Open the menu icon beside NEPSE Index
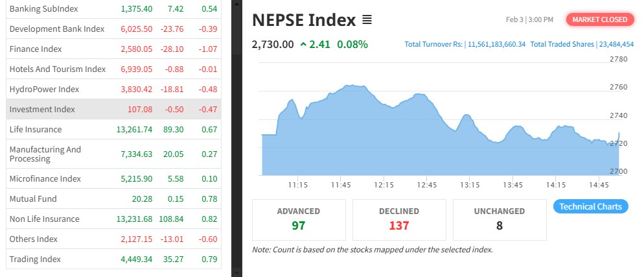The width and height of the screenshot is (644, 277). pos(367,20)
